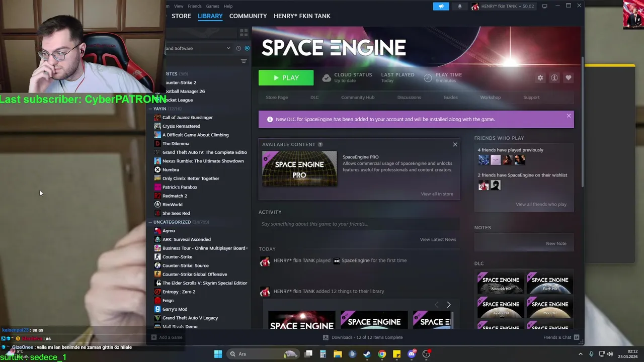
Task: Open SpaceEngine Community Hub
Action: coord(358,98)
